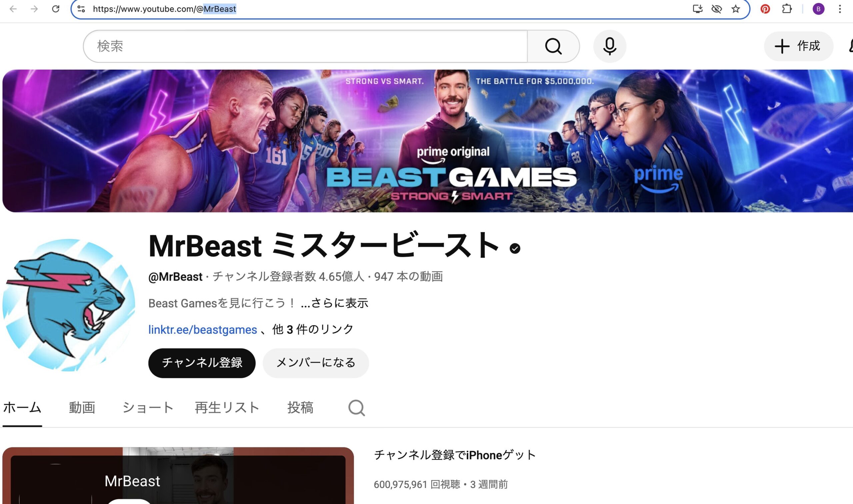Open the site information icon in the address bar
The width and height of the screenshot is (853, 504).
point(81,9)
